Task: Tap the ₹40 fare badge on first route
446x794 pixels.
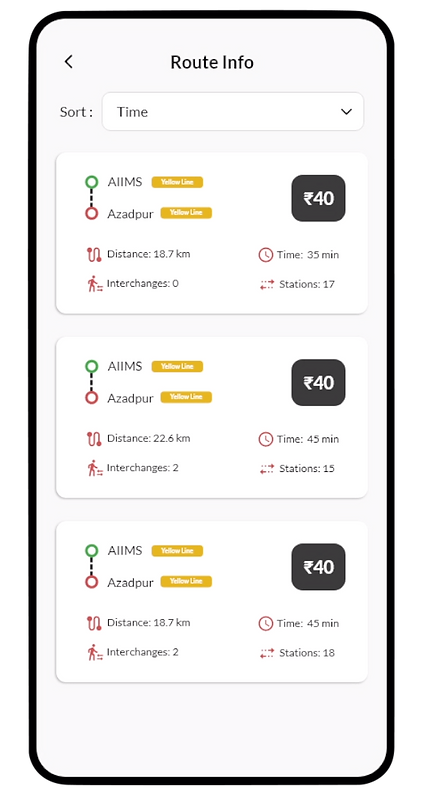Action: (x=318, y=198)
